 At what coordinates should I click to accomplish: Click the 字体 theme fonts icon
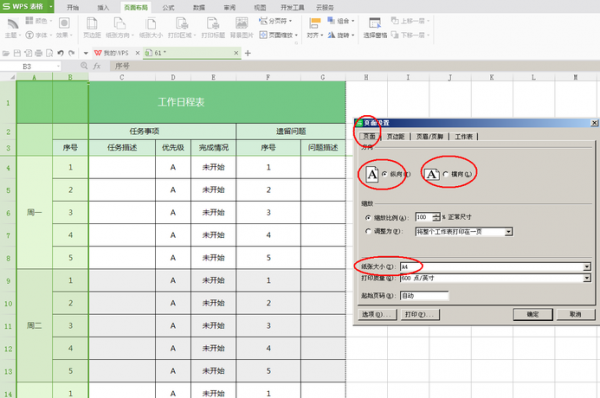coord(29,35)
